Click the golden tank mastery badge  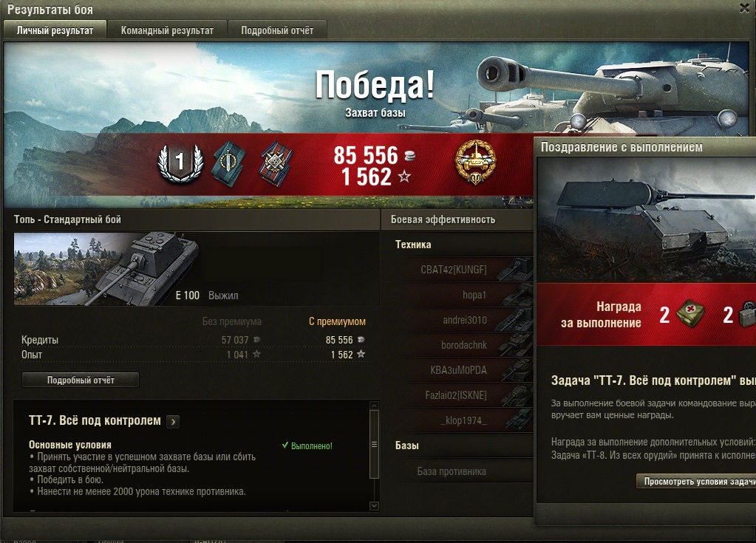tap(475, 162)
